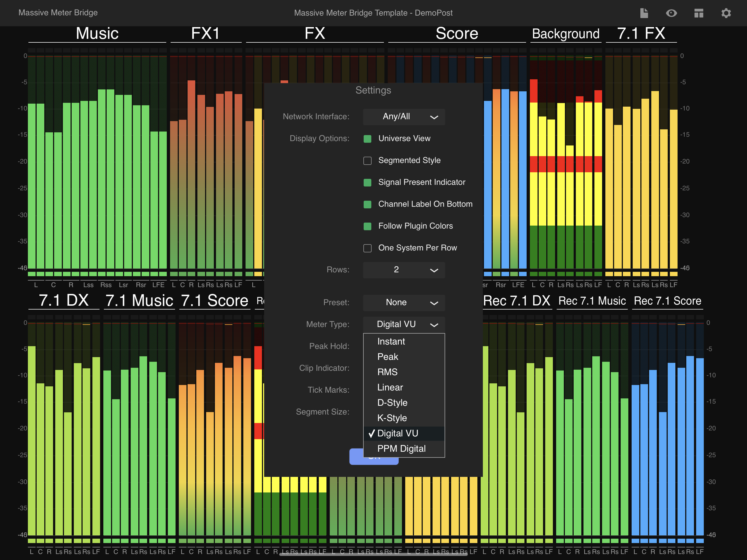Click the Settings dialog heading

pyautogui.click(x=373, y=90)
